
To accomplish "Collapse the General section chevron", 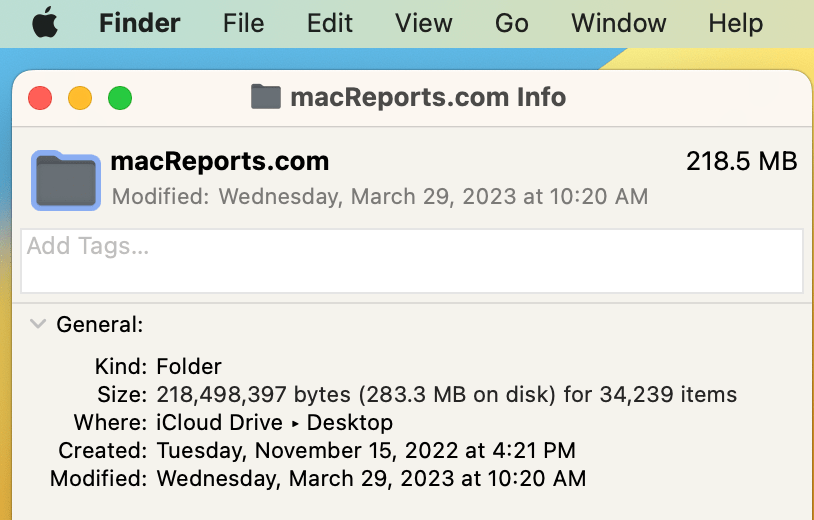I will (38, 324).
